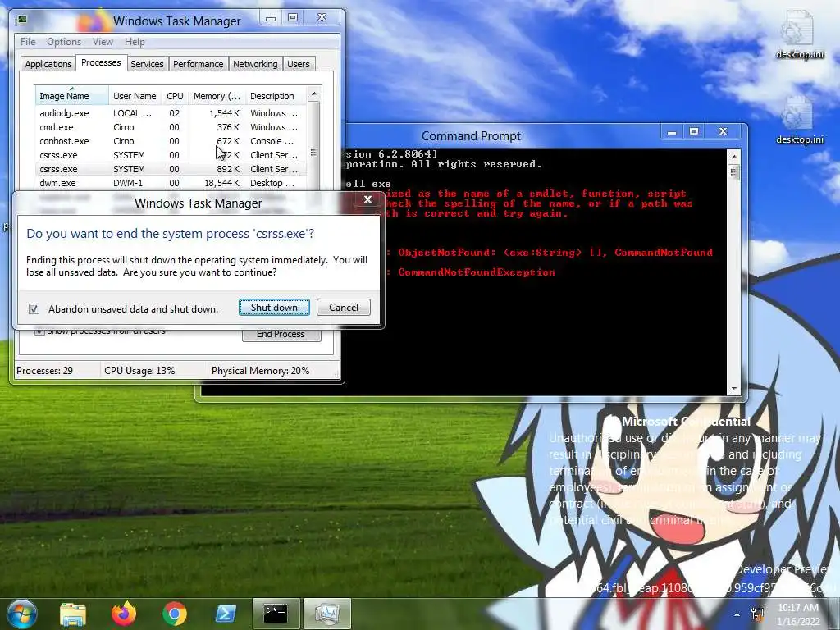
Task: Click the Command Prompt scrollbar thumb
Action: coord(734,172)
